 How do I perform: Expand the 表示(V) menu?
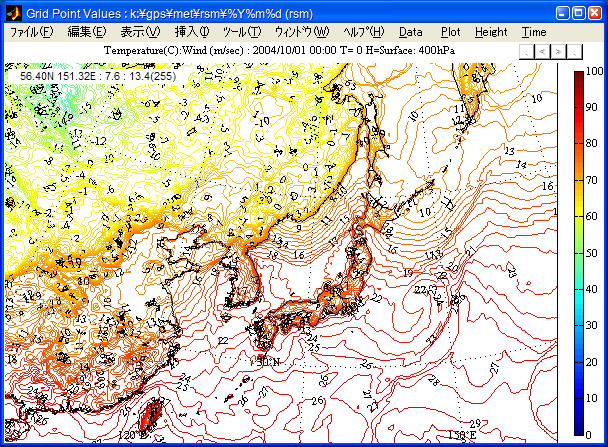(x=140, y=32)
